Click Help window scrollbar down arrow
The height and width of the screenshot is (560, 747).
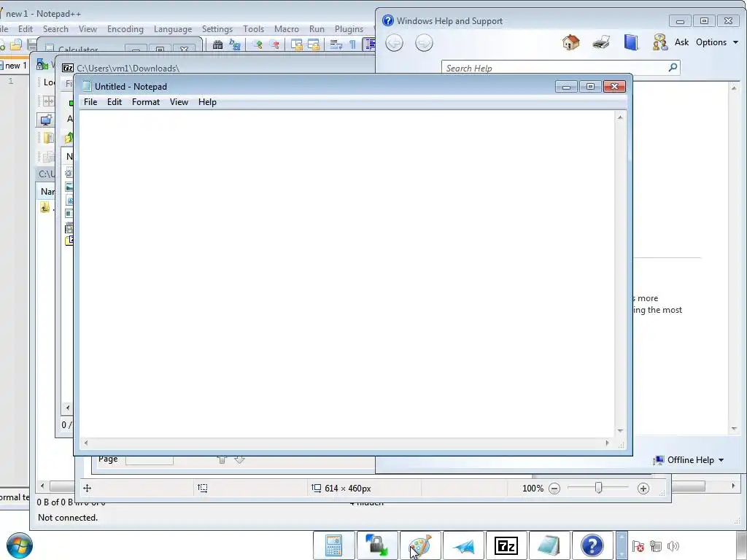(734, 429)
